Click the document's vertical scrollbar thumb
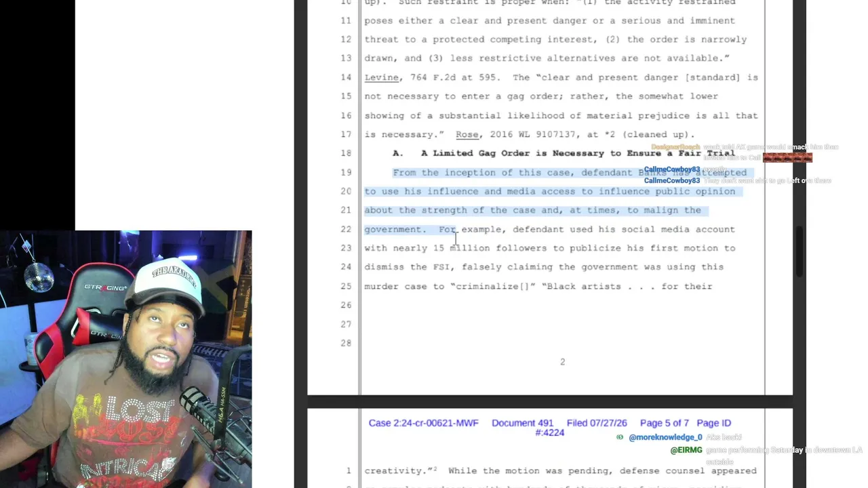The width and height of the screenshot is (868, 488). pos(800,252)
